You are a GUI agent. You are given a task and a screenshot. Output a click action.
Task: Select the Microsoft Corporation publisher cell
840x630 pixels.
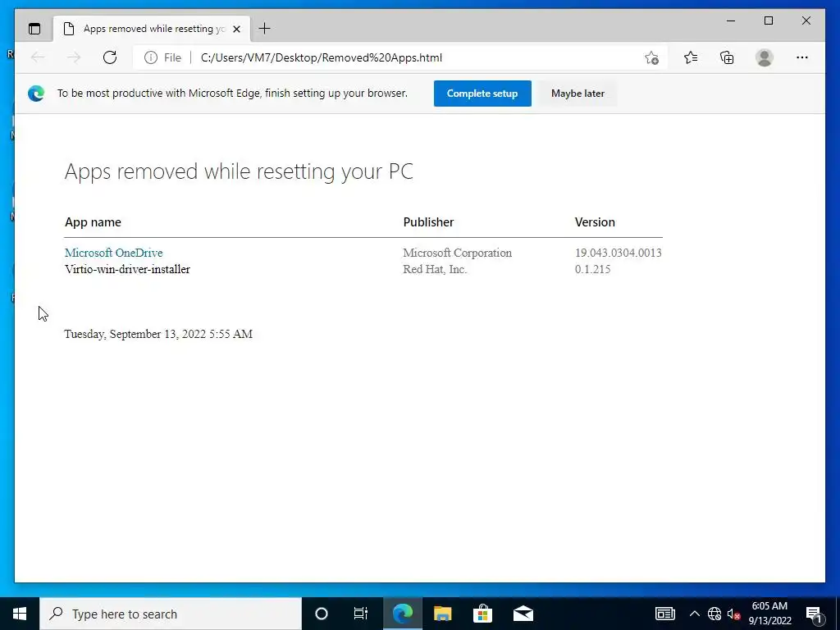pos(458,253)
